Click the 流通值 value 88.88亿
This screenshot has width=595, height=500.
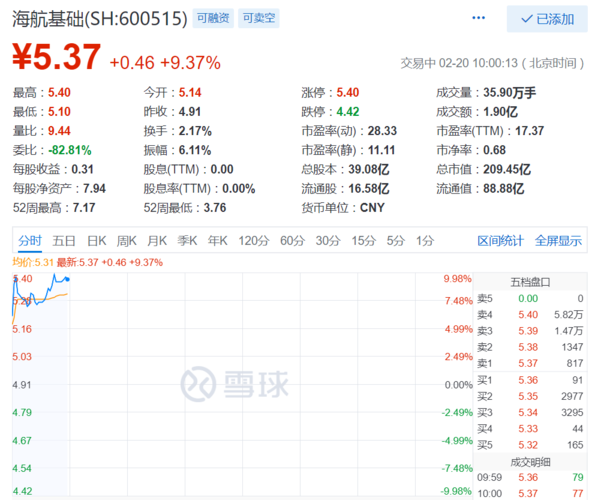pyautogui.click(x=504, y=189)
